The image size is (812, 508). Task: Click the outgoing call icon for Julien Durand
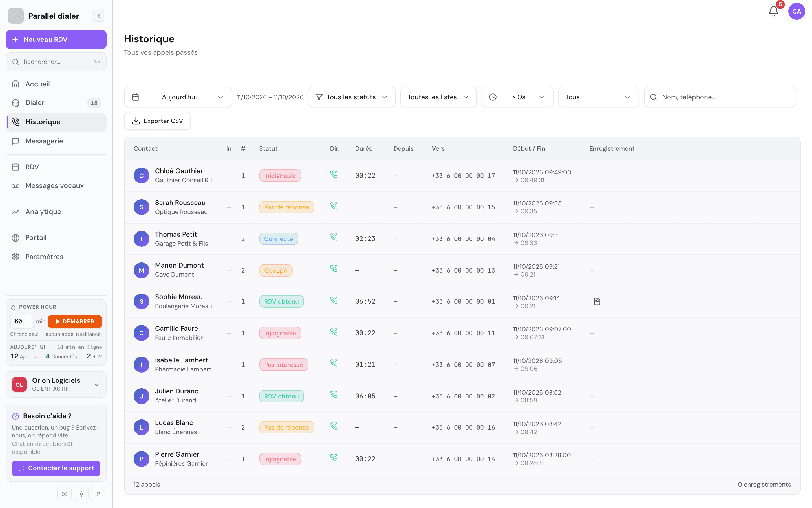point(334,395)
